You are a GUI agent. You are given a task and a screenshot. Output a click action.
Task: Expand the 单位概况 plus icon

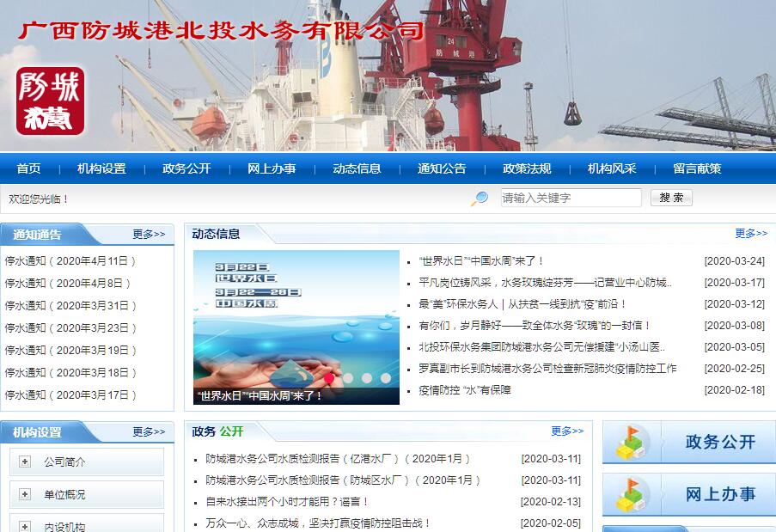pyautogui.click(x=25, y=494)
